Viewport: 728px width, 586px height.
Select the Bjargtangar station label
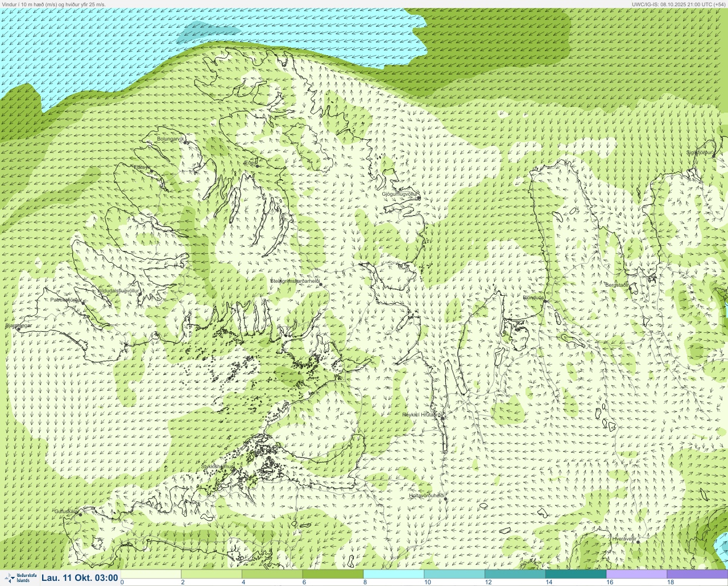click(18, 326)
